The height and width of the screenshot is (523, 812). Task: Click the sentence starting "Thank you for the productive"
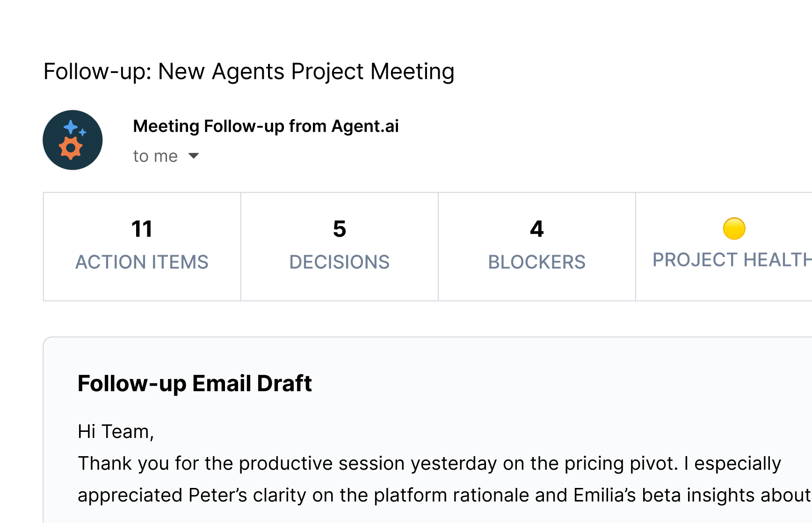click(x=428, y=463)
